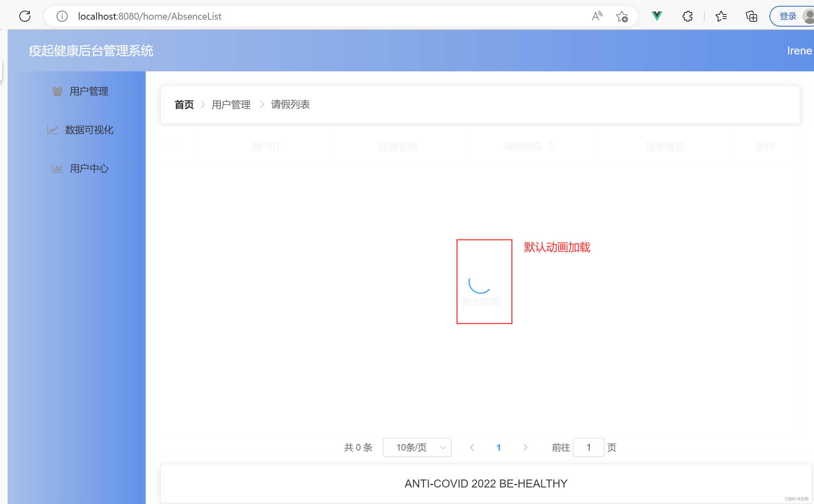Open site information icon in address bar
814x504 pixels.
pyautogui.click(x=62, y=16)
